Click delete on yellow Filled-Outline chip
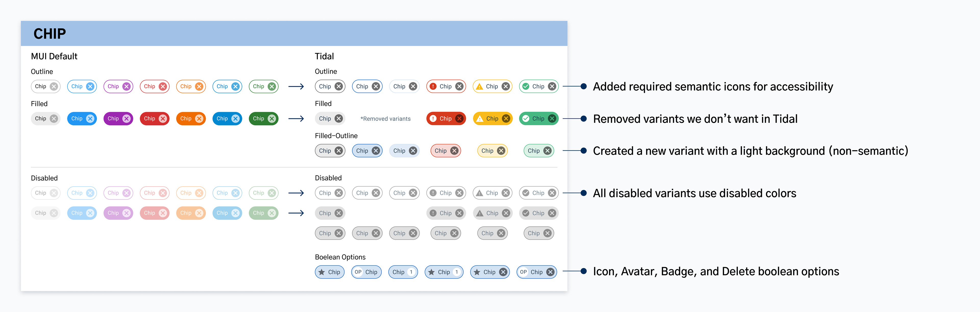Screen dimensions: 980x312 click(501, 151)
